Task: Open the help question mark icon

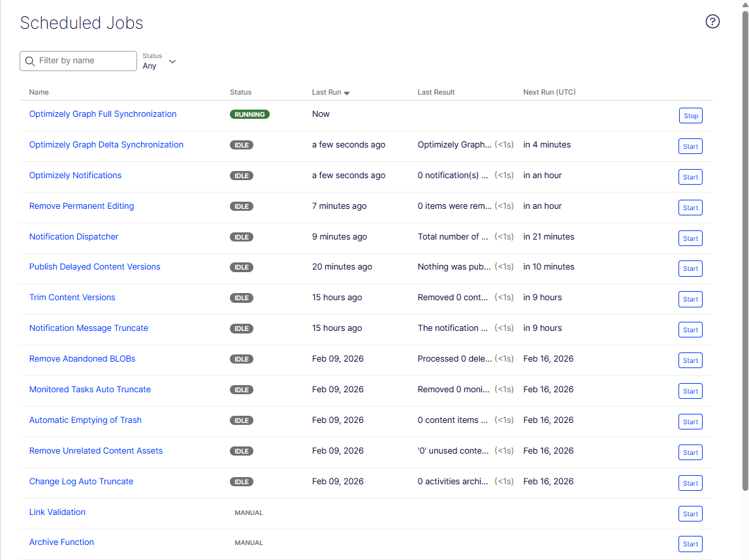Action: [712, 22]
